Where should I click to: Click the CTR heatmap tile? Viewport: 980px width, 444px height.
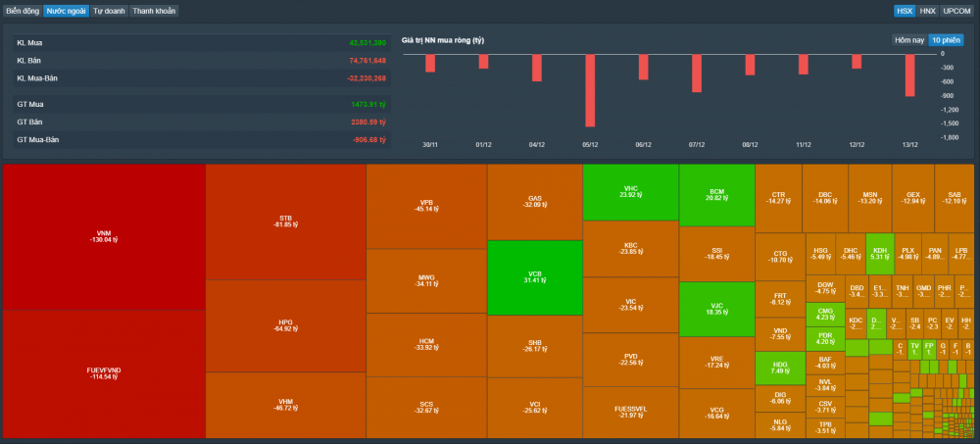(778, 198)
